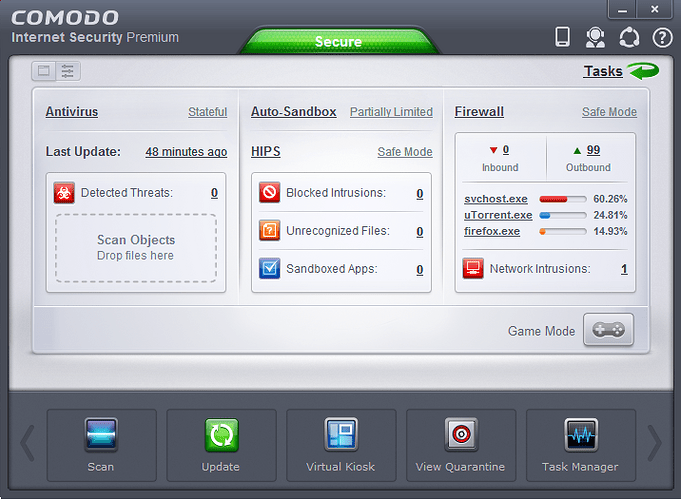Click the Scan Objects drop area
681x500 pixels.
click(136, 248)
